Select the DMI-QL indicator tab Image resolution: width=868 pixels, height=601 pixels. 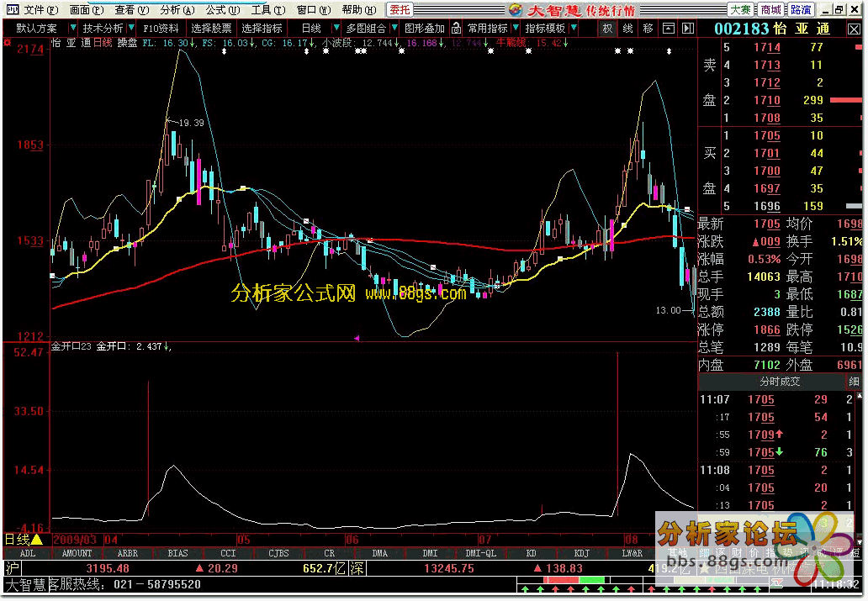(480, 553)
